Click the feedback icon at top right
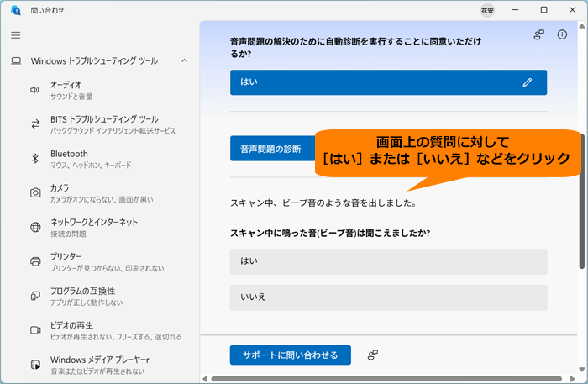Viewport: 588px width, 384px height. click(539, 35)
